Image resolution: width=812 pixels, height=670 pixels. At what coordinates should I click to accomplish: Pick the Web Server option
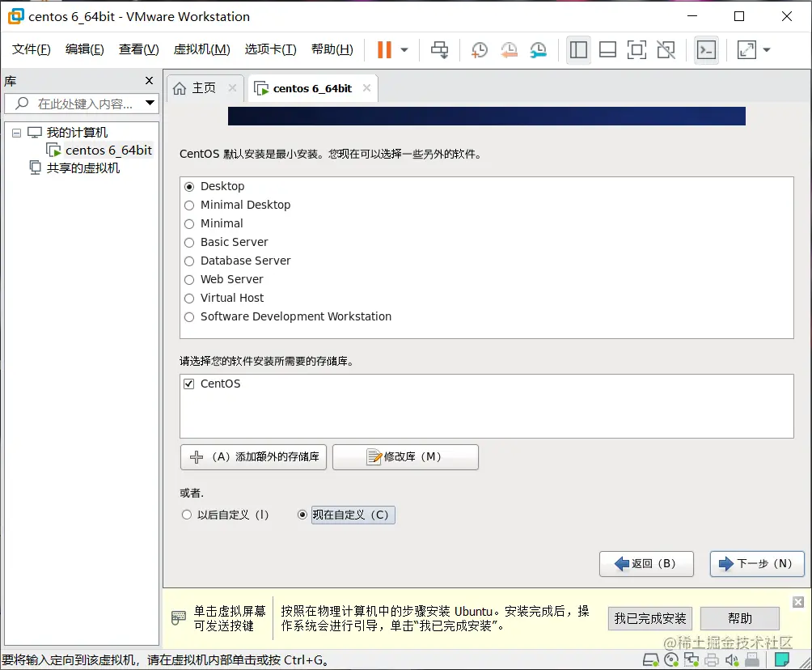(224, 279)
